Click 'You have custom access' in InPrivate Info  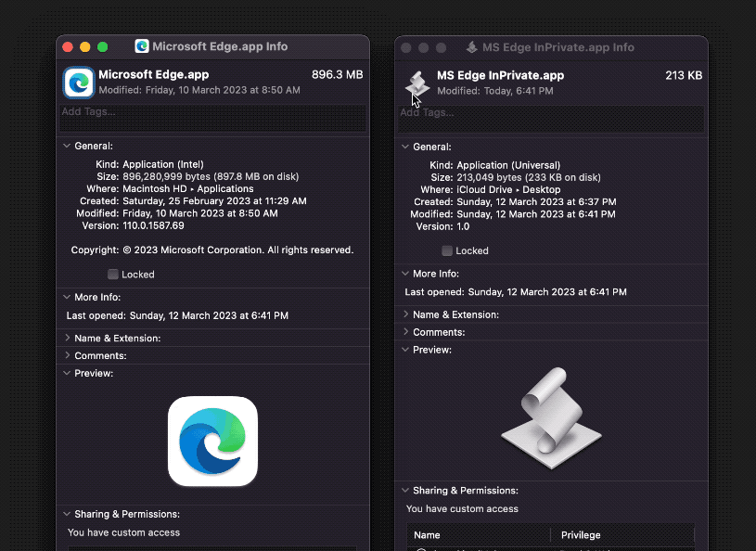(x=462, y=508)
